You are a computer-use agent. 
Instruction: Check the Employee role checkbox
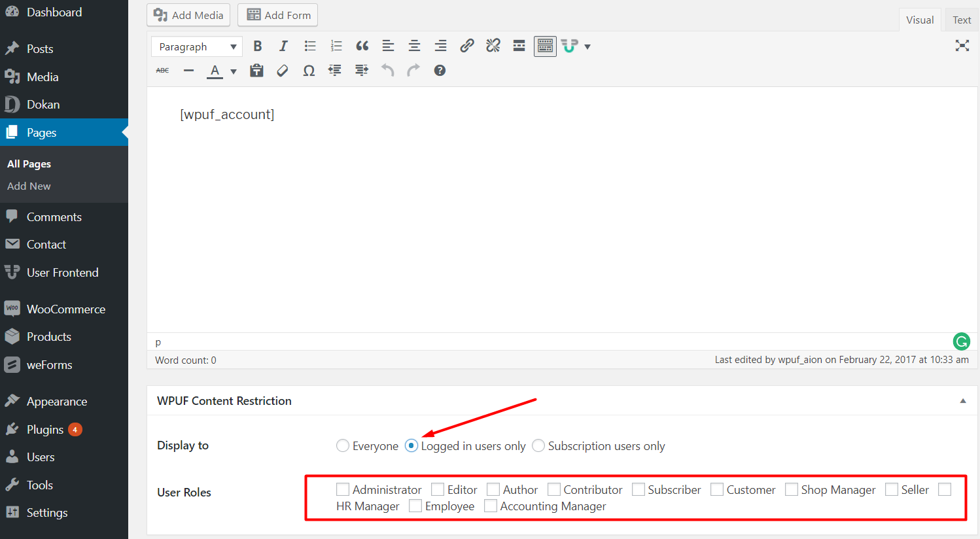tap(415, 506)
